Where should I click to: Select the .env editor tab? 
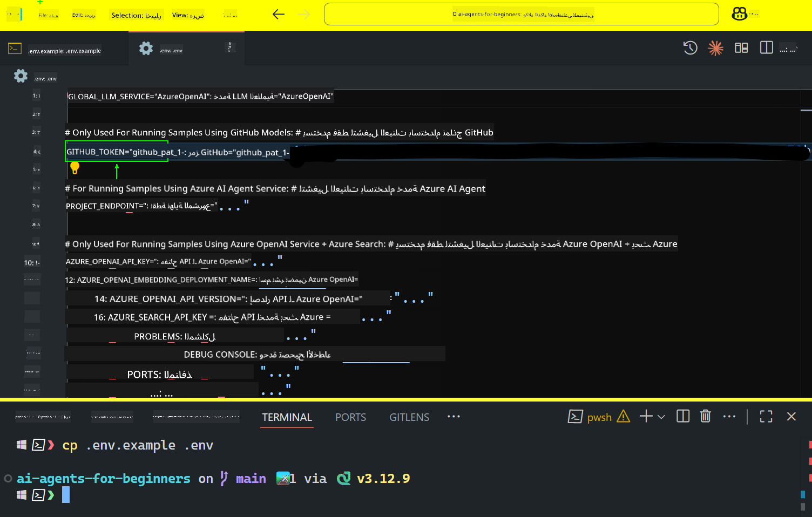[186, 49]
